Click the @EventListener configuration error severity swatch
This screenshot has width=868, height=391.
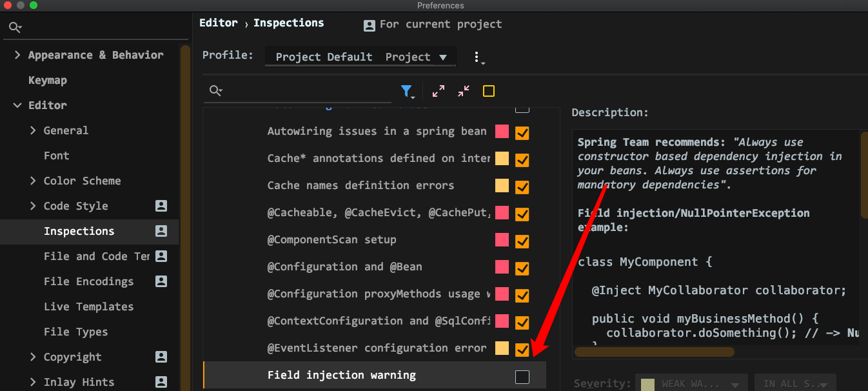click(502, 348)
